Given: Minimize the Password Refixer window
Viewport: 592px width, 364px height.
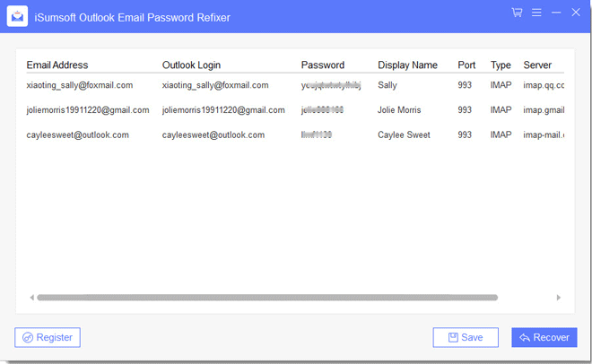Looking at the screenshot, I should pyautogui.click(x=556, y=13).
